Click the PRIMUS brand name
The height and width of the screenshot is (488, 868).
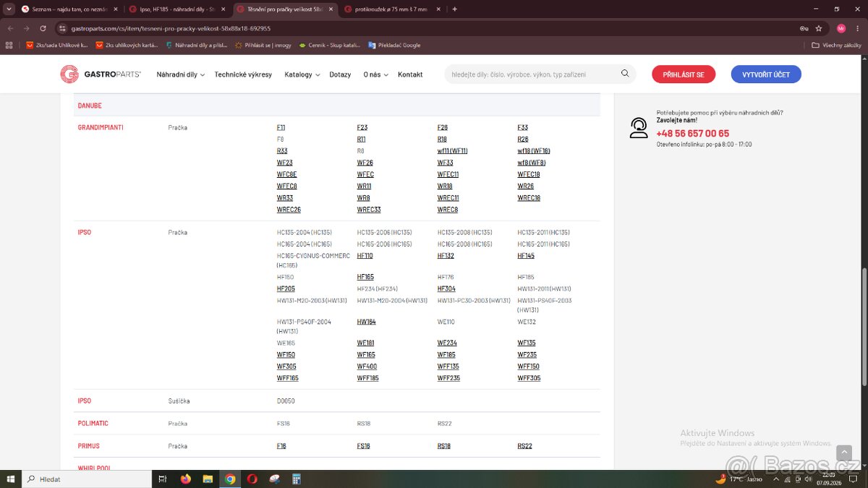[x=88, y=446]
